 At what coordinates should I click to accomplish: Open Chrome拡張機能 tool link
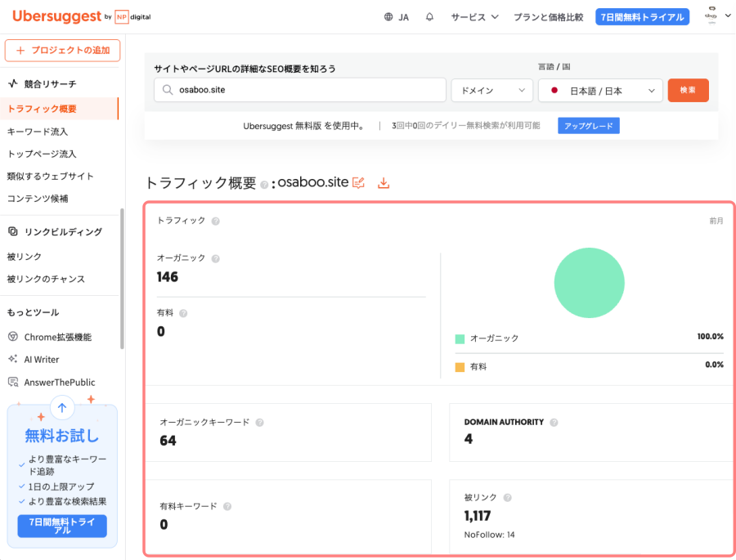point(58,337)
